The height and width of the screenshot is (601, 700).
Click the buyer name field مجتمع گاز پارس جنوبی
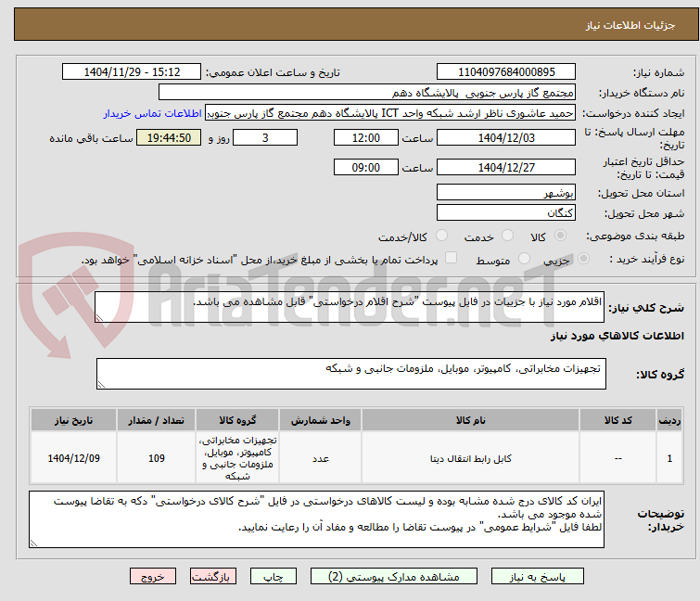coord(367,93)
